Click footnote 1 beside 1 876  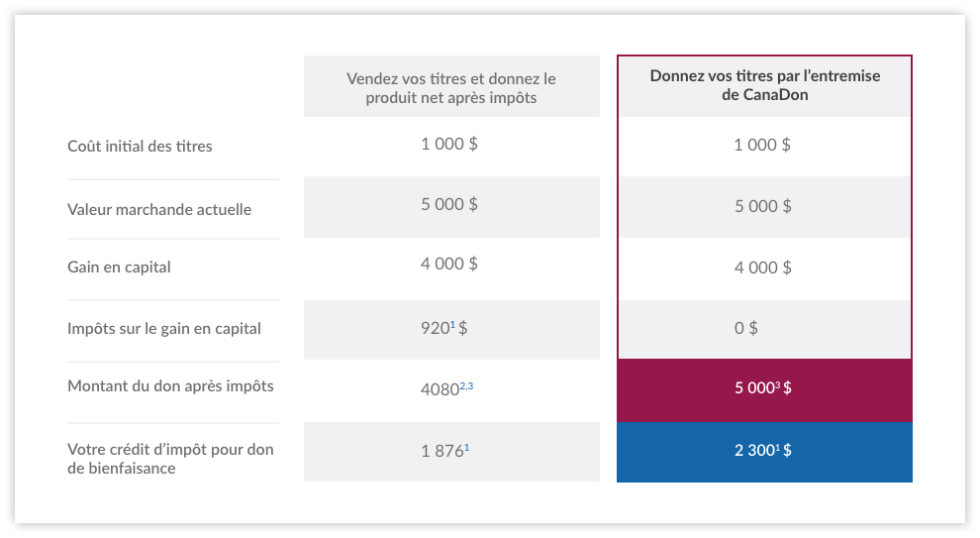[467, 448]
